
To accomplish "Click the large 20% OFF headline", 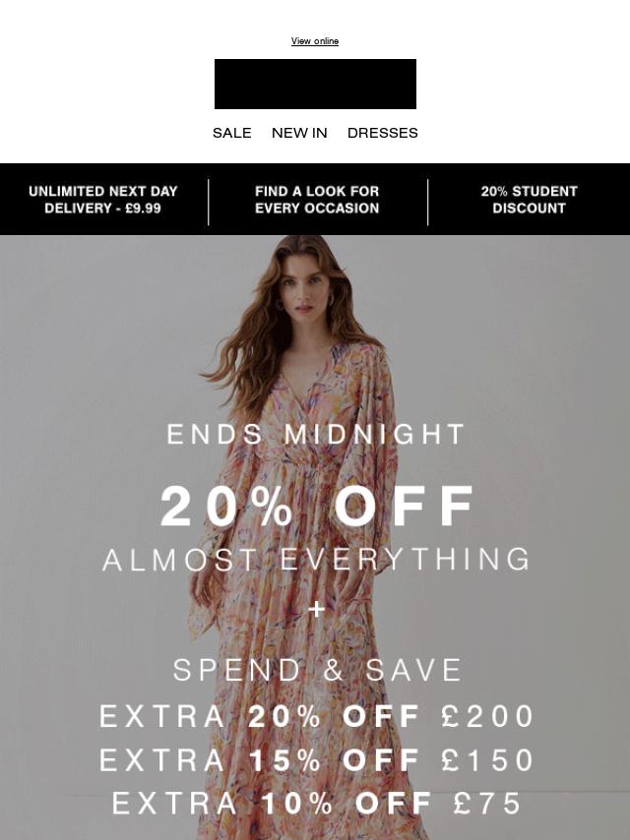I will click(316, 507).
